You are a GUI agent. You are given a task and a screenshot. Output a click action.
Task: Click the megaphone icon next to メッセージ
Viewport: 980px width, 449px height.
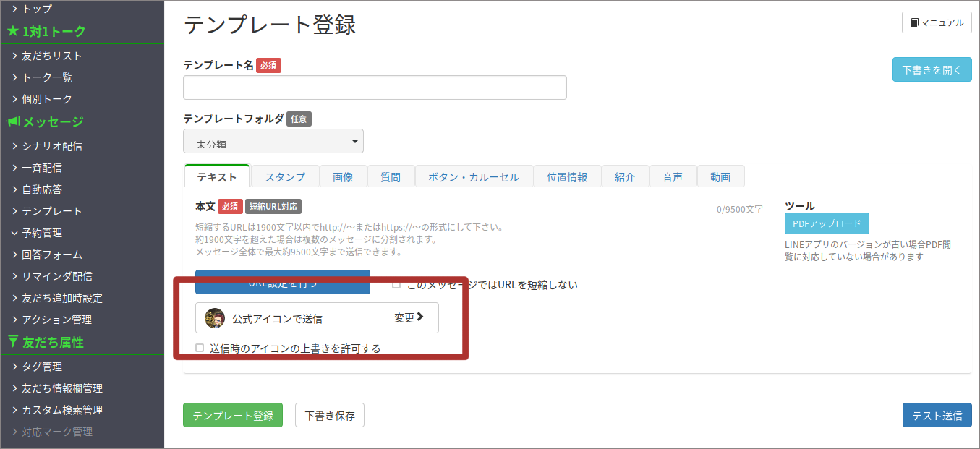pyautogui.click(x=12, y=122)
